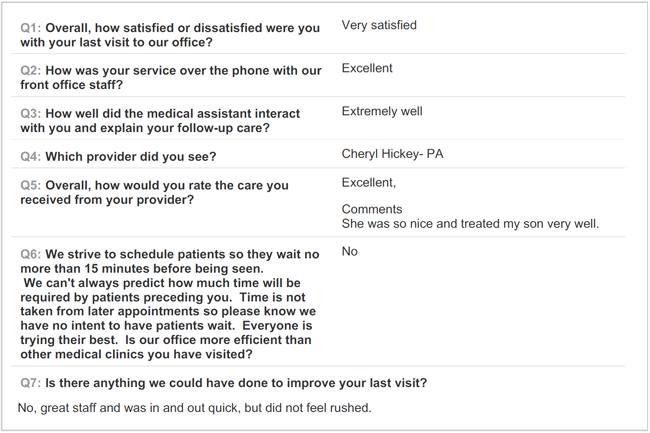Select the "Very satisfied" answer

click(379, 25)
